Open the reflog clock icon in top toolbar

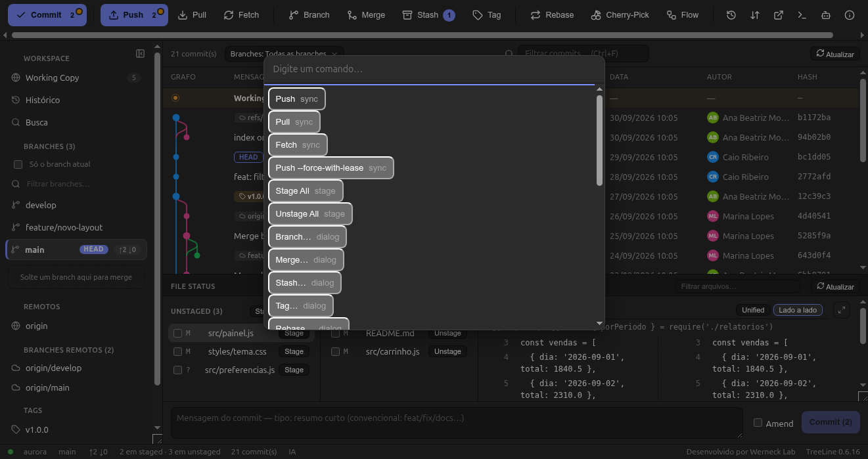pyautogui.click(x=731, y=15)
